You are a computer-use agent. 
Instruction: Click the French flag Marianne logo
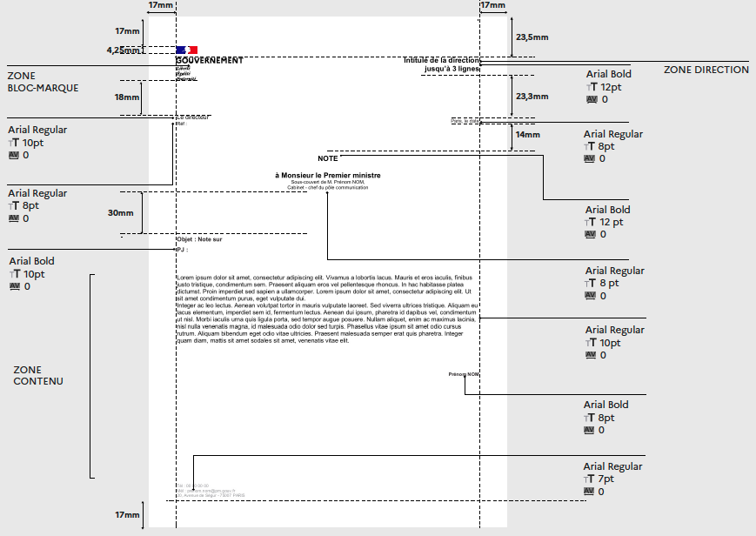click(186, 50)
